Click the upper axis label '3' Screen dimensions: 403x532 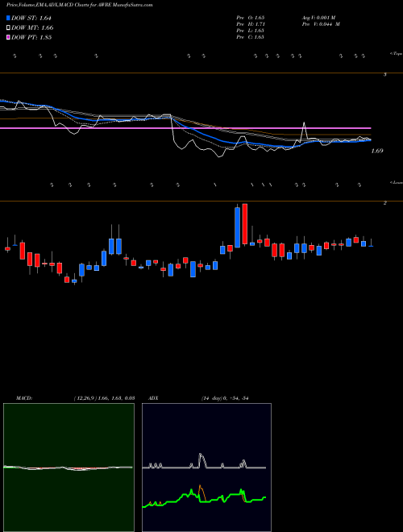(385, 74)
